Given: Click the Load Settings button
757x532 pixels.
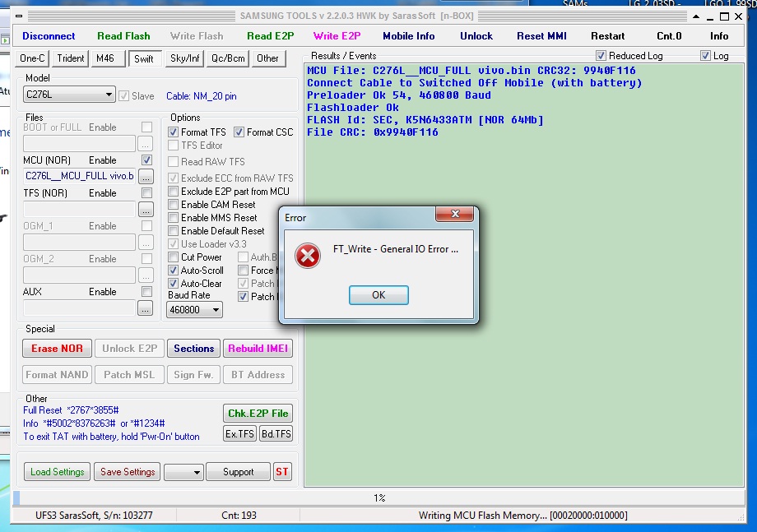Looking at the screenshot, I should [58, 472].
